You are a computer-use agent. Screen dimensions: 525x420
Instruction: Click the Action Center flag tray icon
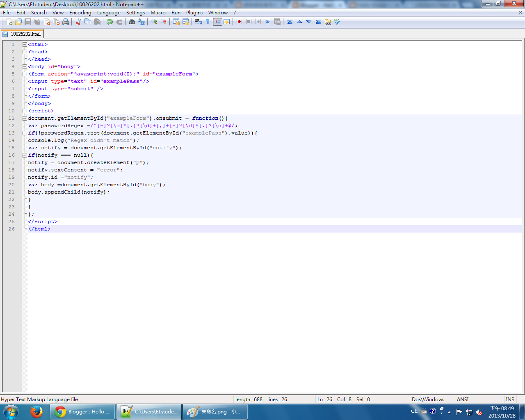[x=459, y=412]
